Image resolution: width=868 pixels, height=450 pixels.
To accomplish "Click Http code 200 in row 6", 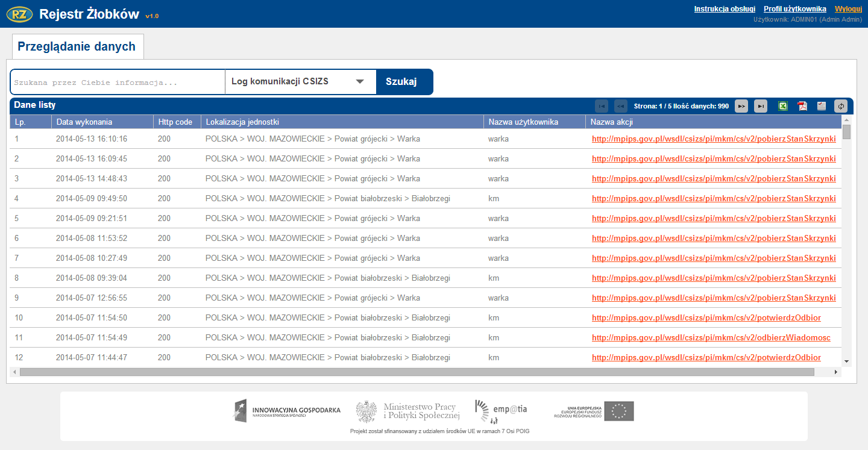I will click(x=165, y=238).
